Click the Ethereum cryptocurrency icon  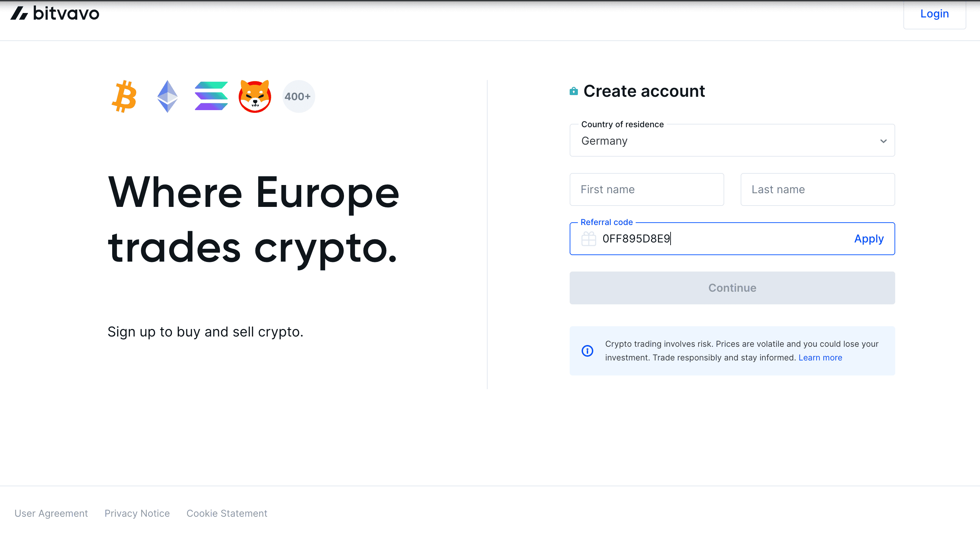click(168, 96)
